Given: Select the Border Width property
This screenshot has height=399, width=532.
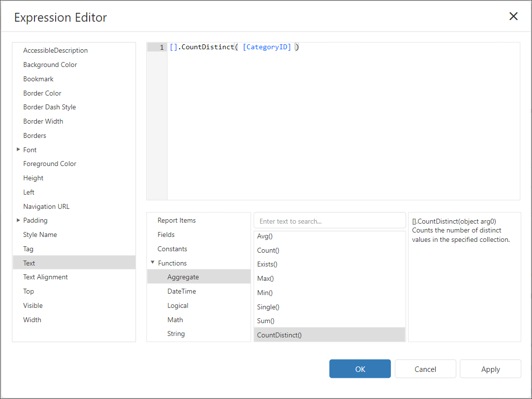Looking at the screenshot, I should 74,121.
